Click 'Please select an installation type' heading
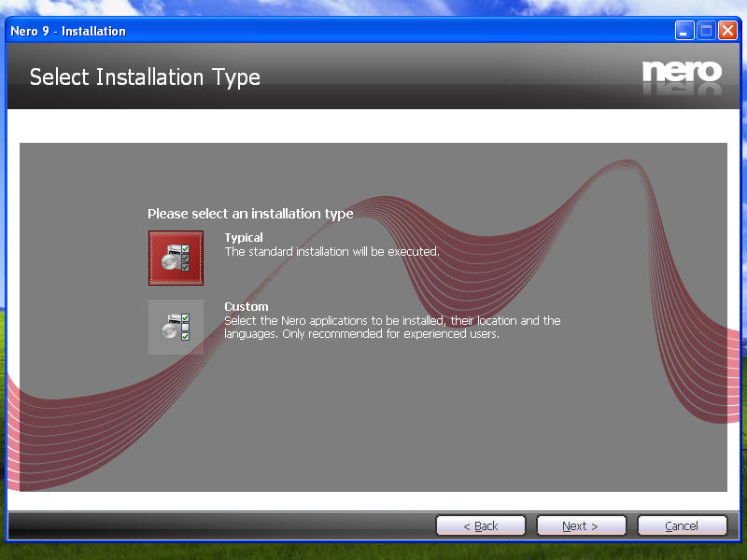The height and width of the screenshot is (560, 747). pyautogui.click(x=250, y=214)
